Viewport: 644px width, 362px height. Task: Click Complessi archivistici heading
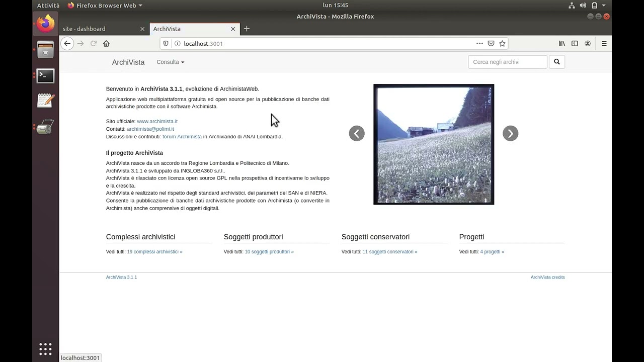[x=141, y=237]
